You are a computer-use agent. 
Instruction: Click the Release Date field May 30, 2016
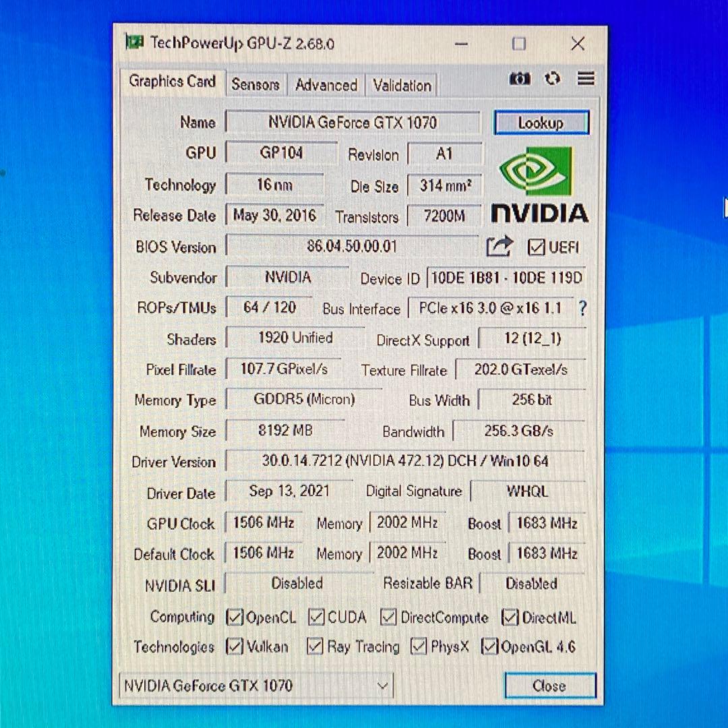274,215
